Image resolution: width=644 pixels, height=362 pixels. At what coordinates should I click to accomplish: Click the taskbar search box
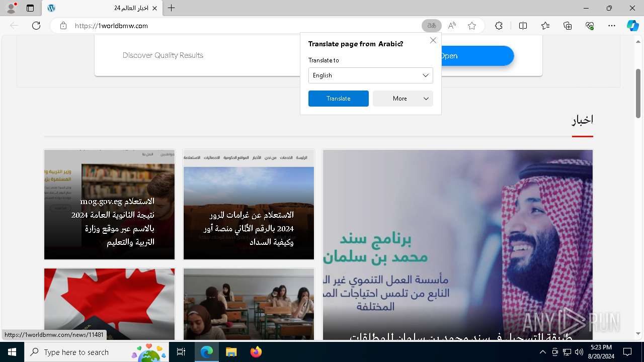coord(97,352)
